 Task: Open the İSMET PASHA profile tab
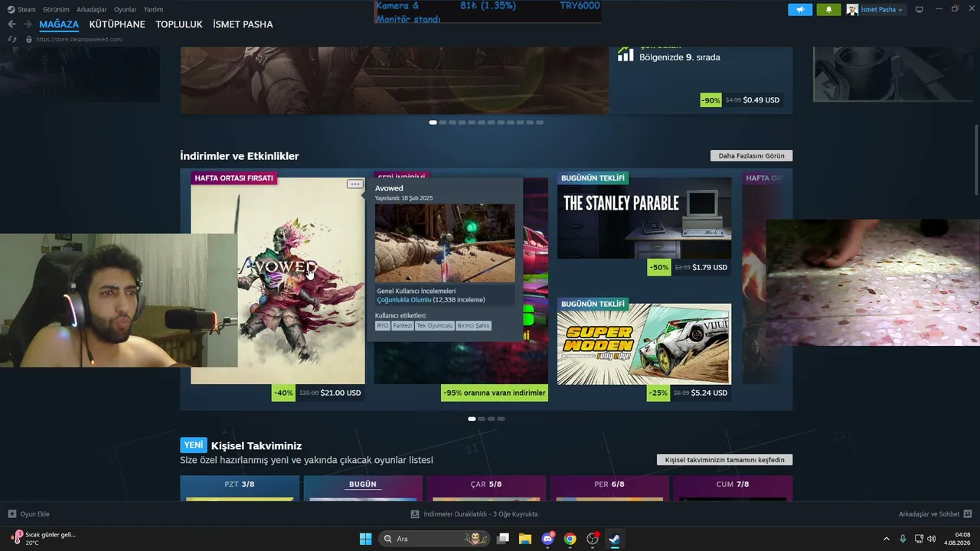pyautogui.click(x=243, y=24)
